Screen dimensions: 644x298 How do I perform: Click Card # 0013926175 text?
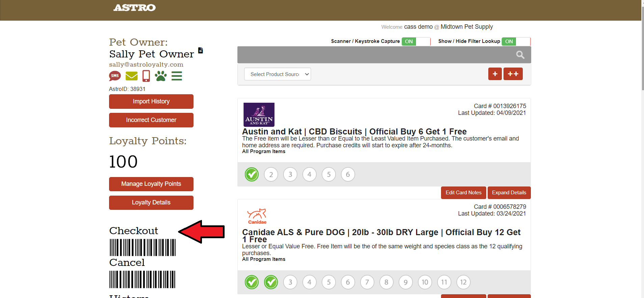(x=500, y=106)
